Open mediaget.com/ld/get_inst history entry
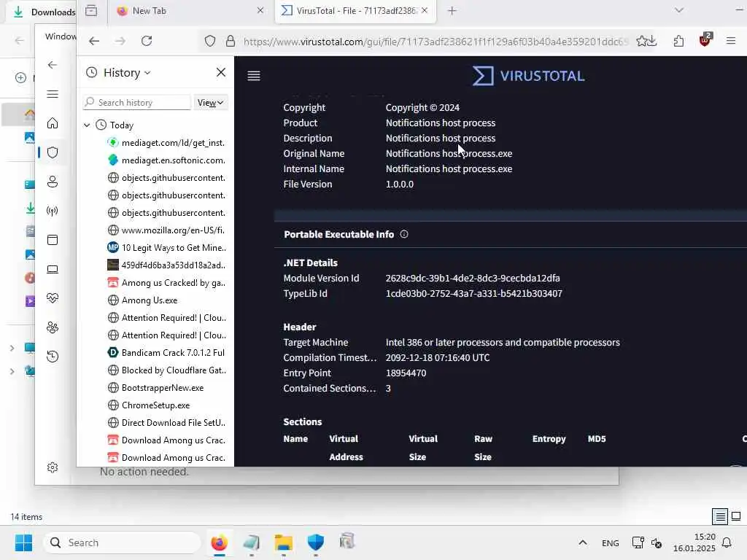Image resolution: width=747 pixels, height=560 pixels. coord(167,143)
